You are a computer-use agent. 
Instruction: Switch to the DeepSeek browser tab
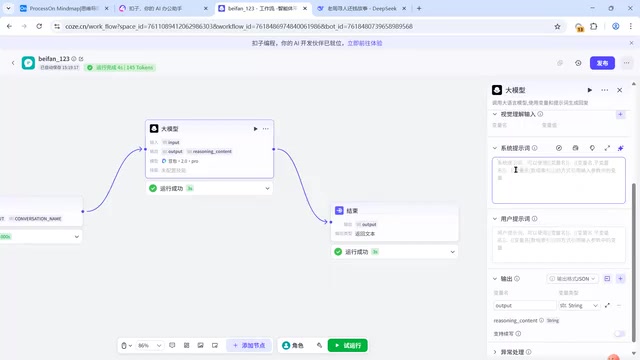click(x=362, y=8)
